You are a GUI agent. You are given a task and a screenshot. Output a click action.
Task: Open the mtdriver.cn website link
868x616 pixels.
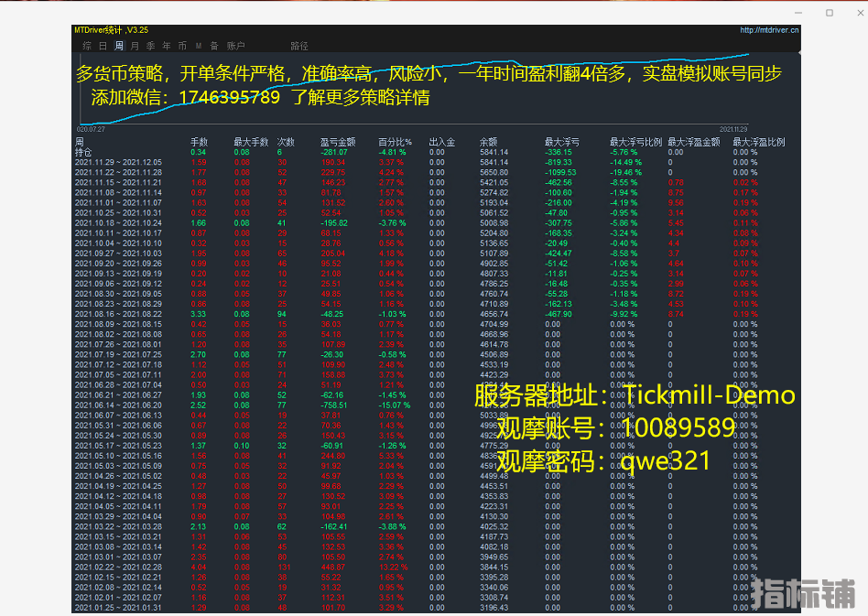click(x=769, y=30)
